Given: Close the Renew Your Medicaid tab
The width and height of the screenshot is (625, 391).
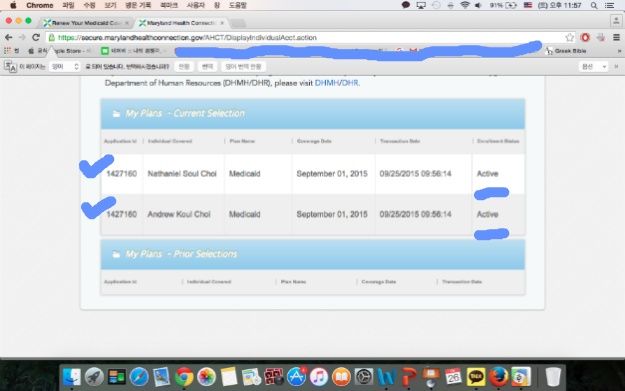Looking at the screenshot, I should pyautogui.click(x=127, y=23).
